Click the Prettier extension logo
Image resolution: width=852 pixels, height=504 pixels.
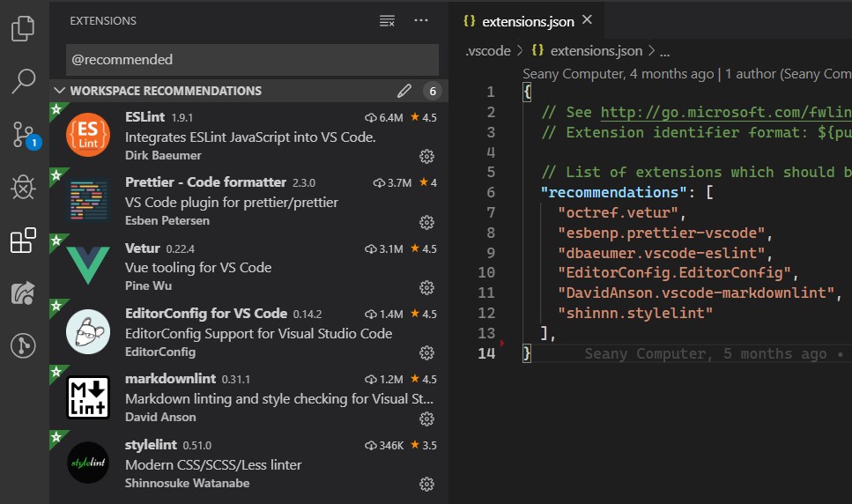coord(88,200)
